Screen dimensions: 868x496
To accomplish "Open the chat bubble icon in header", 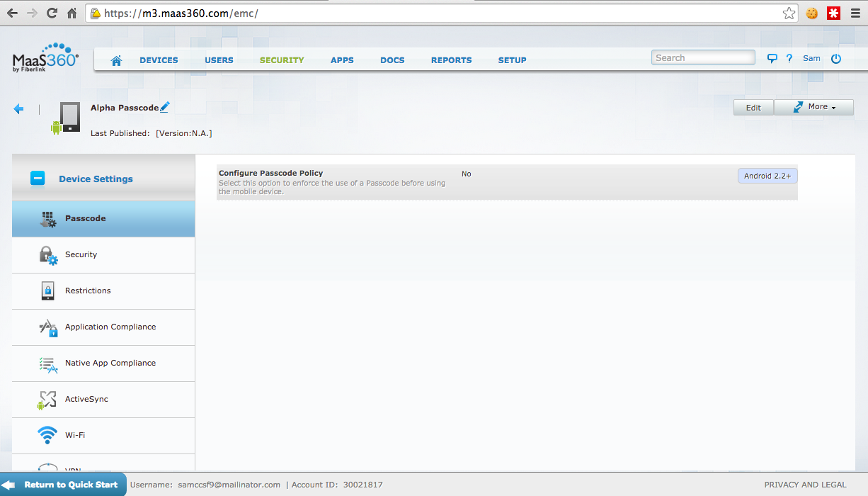I will click(772, 59).
